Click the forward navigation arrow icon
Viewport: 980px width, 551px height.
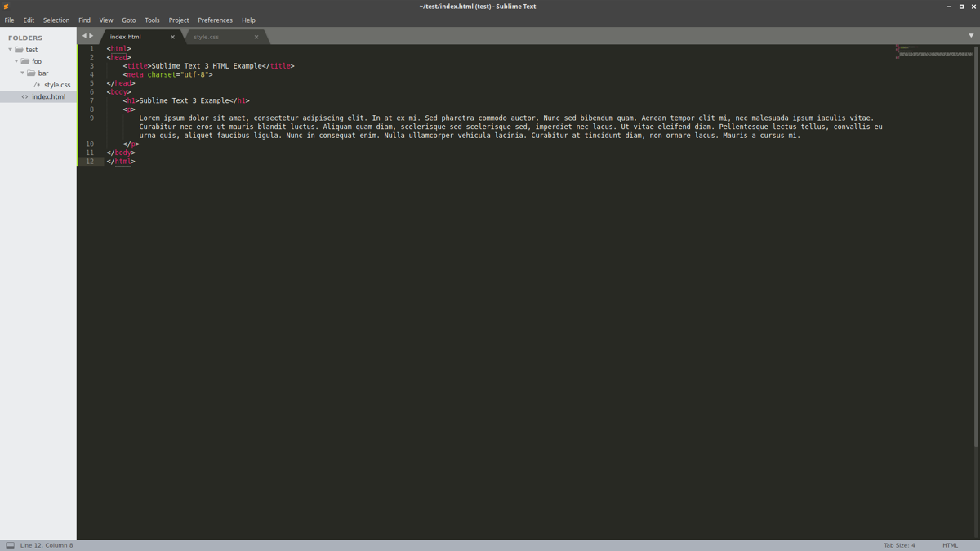pyautogui.click(x=91, y=35)
